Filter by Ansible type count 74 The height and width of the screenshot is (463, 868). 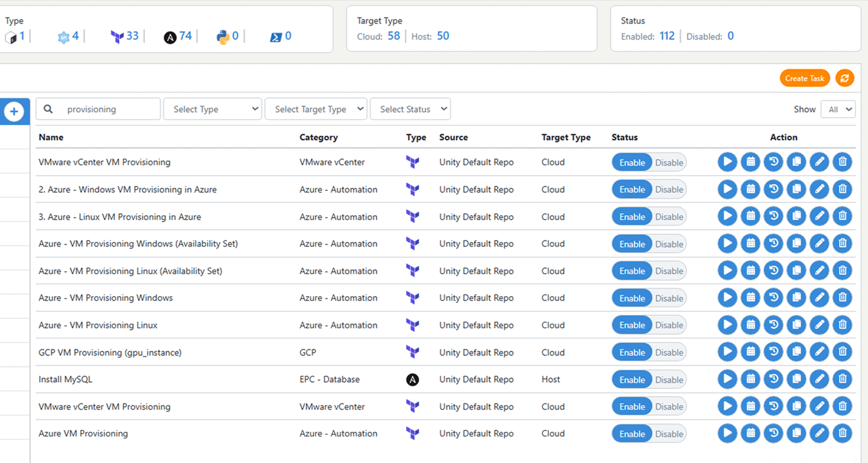tap(185, 36)
